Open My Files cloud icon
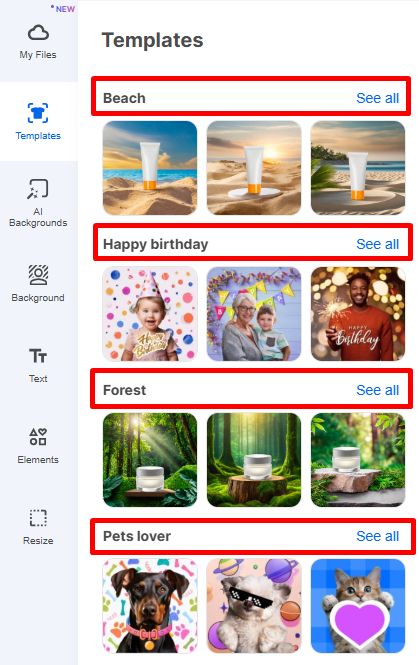The height and width of the screenshot is (665, 419). pyautogui.click(x=38, y=33)
